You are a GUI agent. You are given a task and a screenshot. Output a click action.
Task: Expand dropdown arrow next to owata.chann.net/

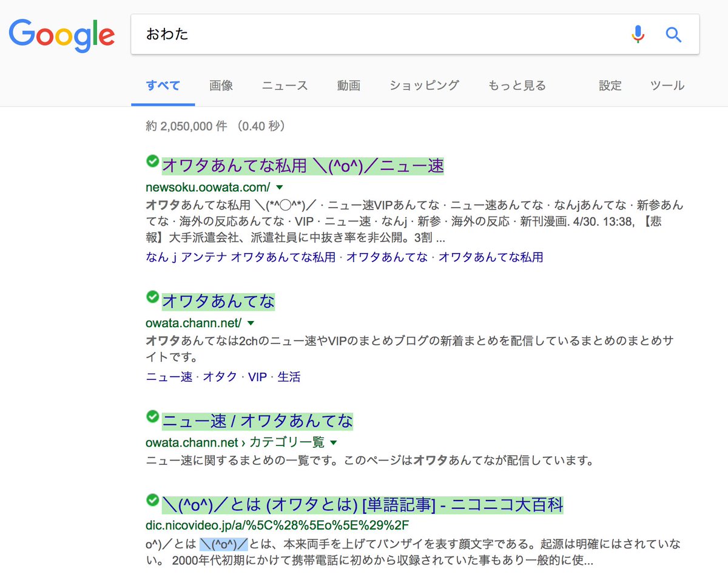(251, 323)
